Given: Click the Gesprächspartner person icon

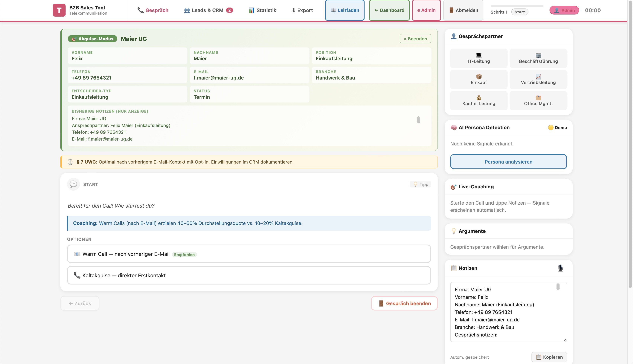Looking at the screenshot, I should 453,36.
